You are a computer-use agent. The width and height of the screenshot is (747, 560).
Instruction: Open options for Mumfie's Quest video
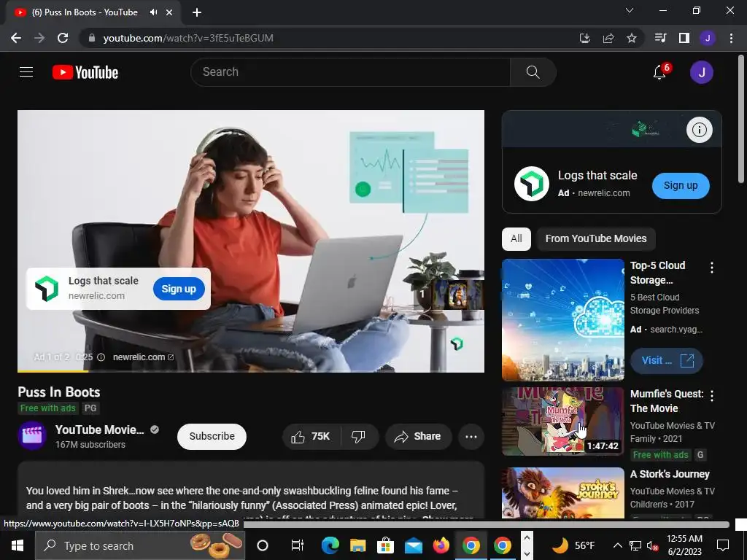click(712, 395)
